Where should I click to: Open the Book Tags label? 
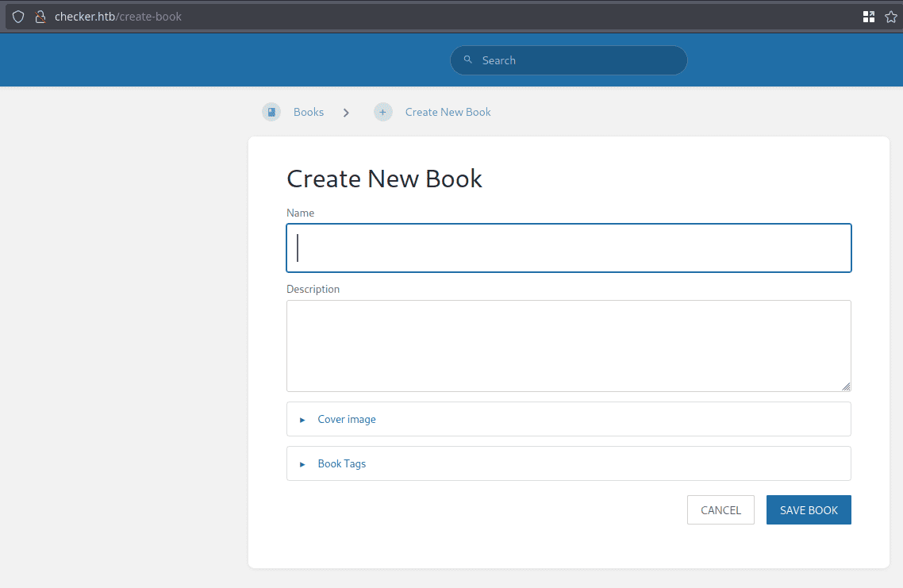pos(342,463)
